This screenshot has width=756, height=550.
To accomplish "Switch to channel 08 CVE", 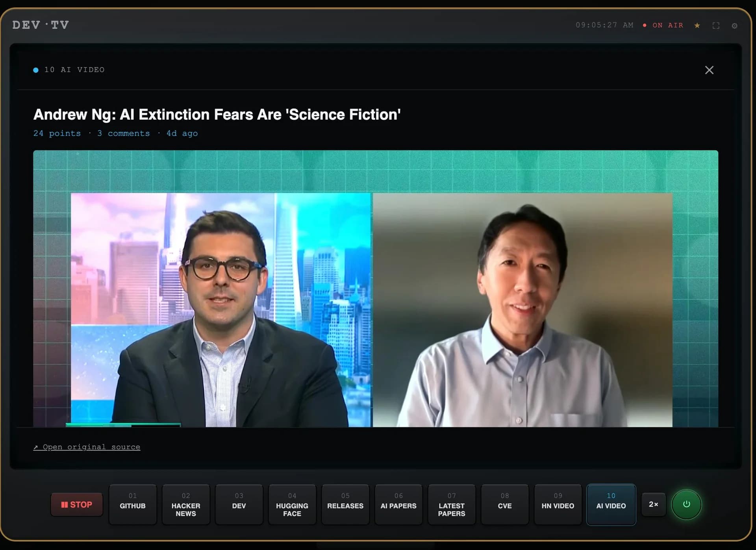I will 505,504.
